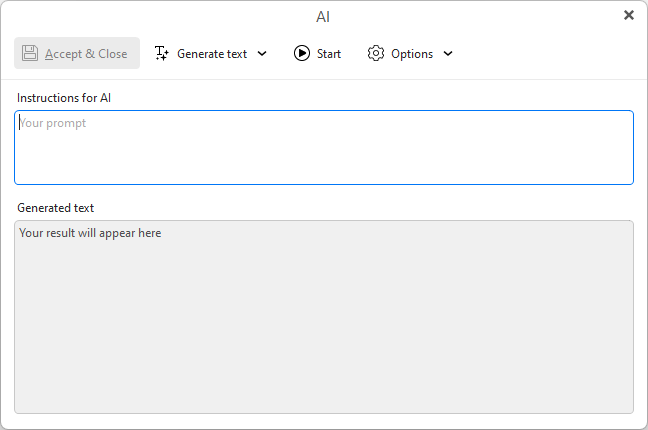Click the Your prompt placeholder text

[x=53, y=123]
